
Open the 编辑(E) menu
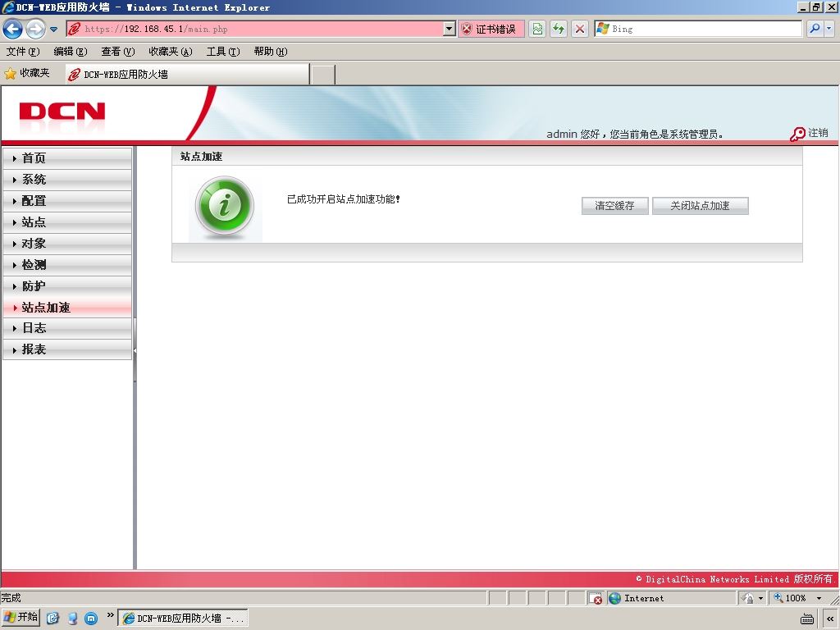coord(71,52)
